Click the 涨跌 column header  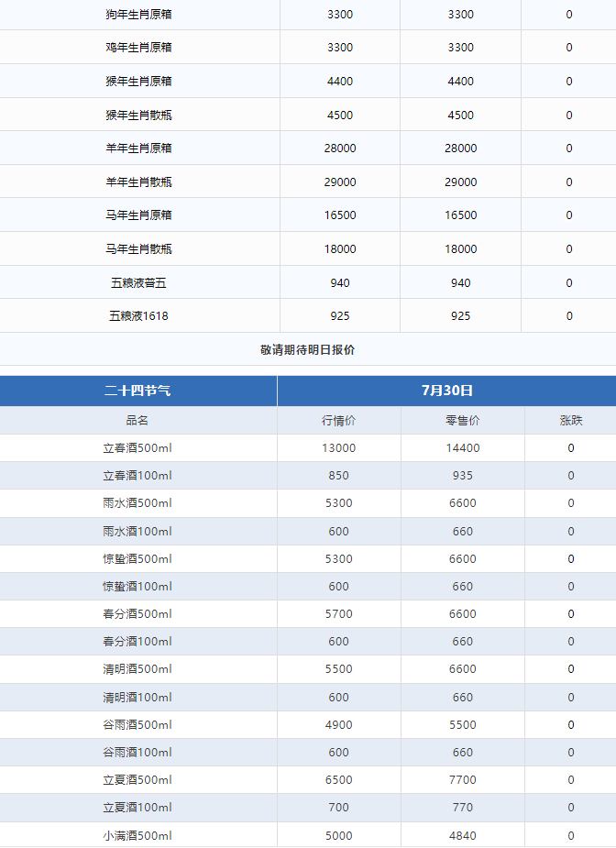pos(571,420)
